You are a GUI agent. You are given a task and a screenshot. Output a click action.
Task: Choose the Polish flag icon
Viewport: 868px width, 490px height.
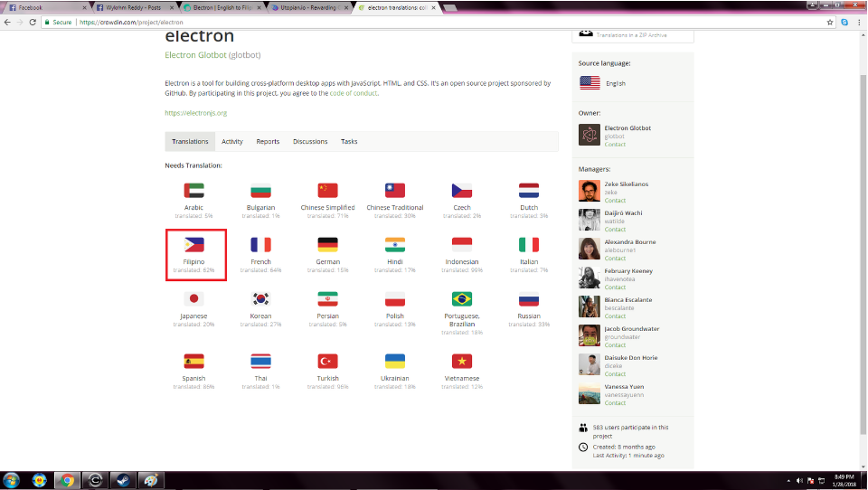click(395, 299)
